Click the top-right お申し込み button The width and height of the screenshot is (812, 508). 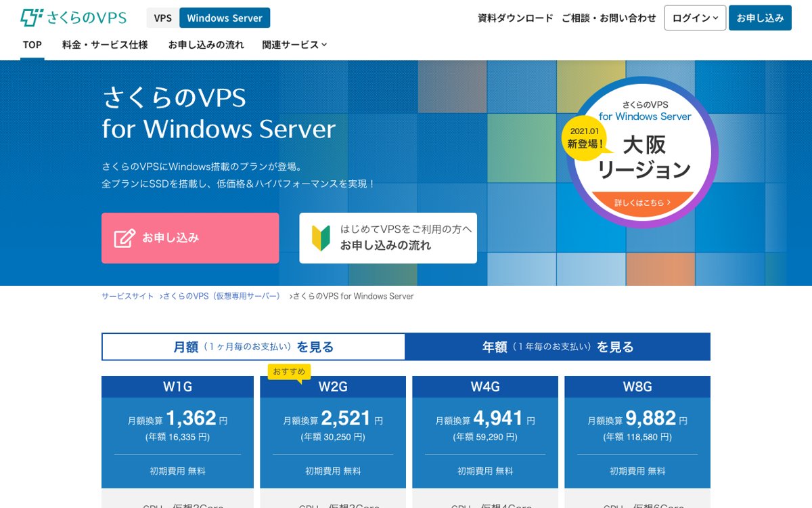click(x=760, y=18)
